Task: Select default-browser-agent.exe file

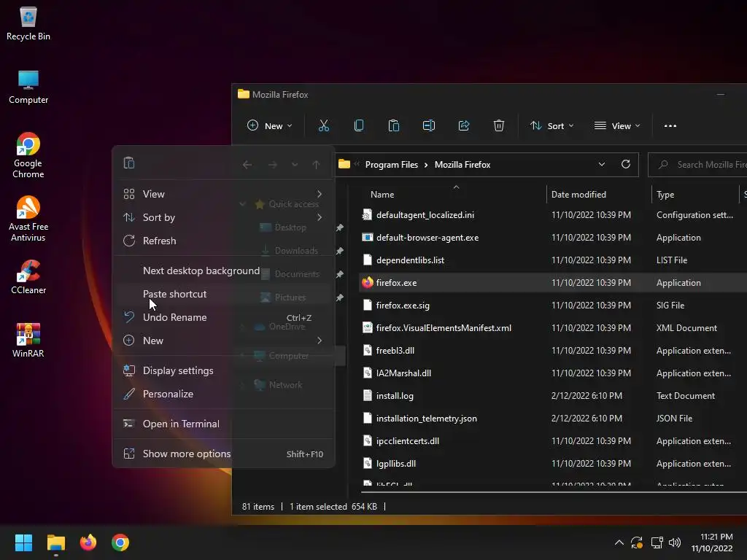Action: (x=427, y=237)
